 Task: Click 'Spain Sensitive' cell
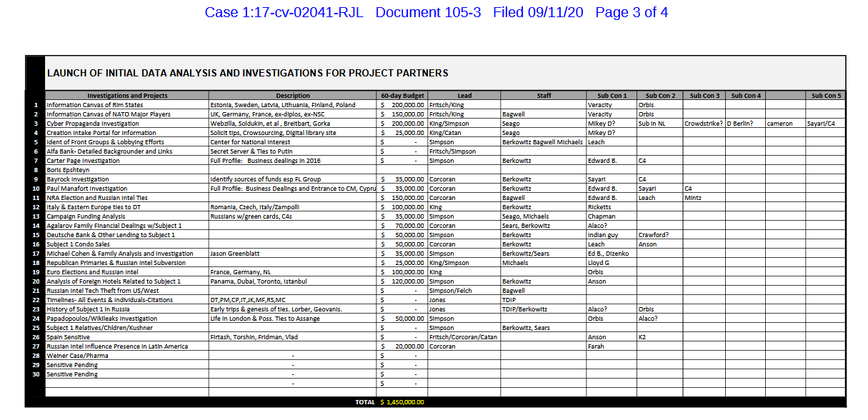(127, 337)
